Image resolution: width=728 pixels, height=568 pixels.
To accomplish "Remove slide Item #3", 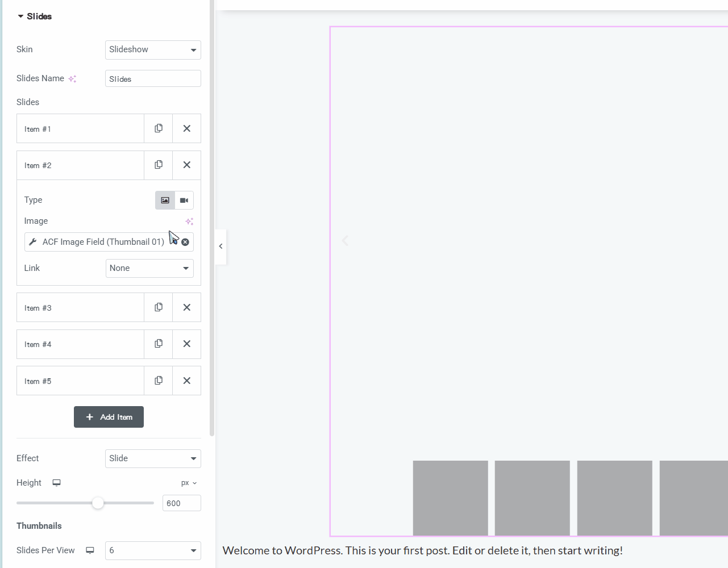I will (x=186, y=307).
